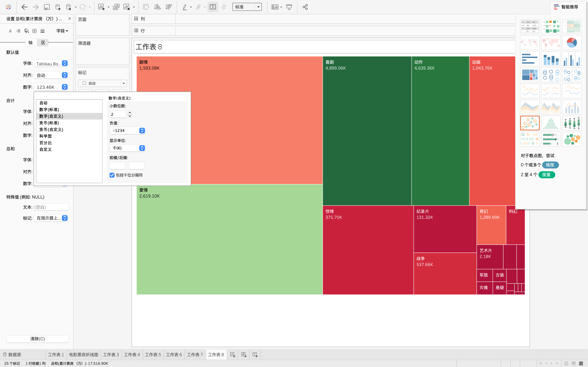Open the 标准 view size dropdown
The width and height of the screenshot is (588, 367).
(x=258, y=7)
